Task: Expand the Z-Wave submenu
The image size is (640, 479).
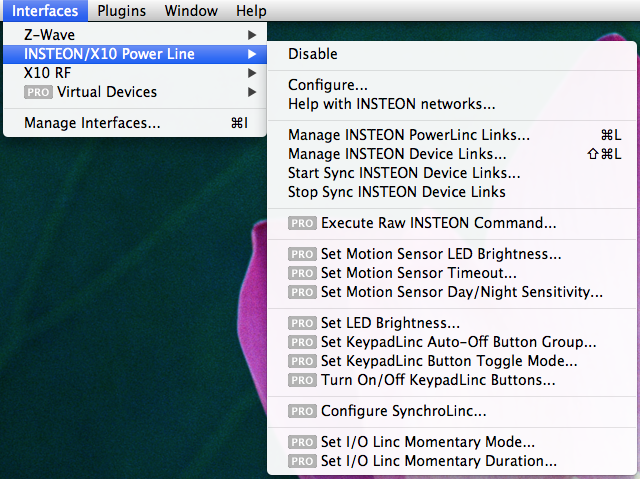Action: tap(135, 35)
